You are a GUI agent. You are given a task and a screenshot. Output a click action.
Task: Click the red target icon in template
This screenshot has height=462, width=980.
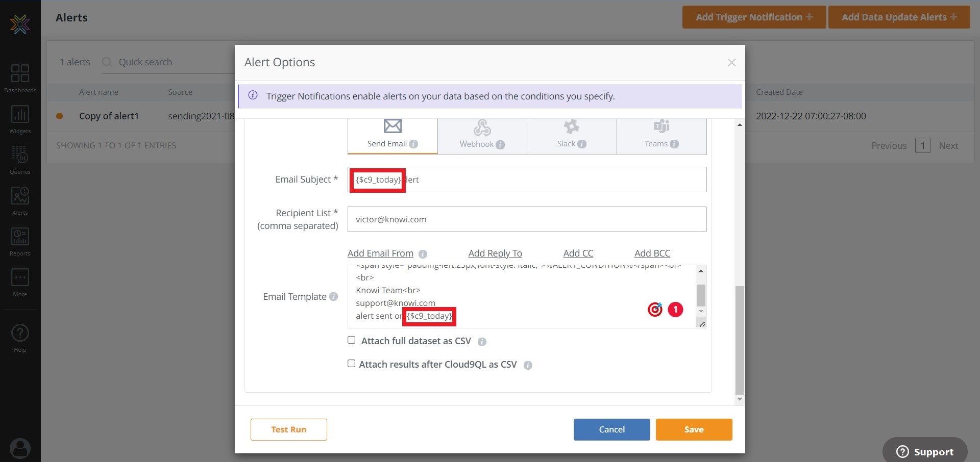point(655,310)
